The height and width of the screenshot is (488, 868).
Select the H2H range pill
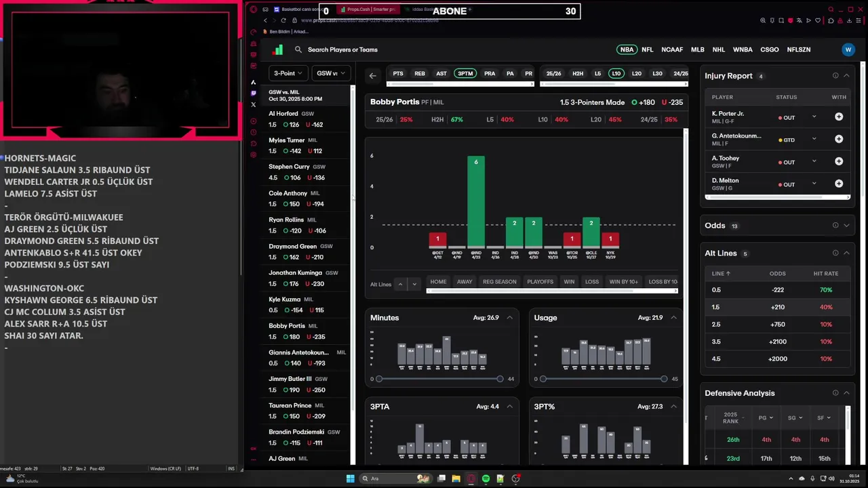point(578,73)
